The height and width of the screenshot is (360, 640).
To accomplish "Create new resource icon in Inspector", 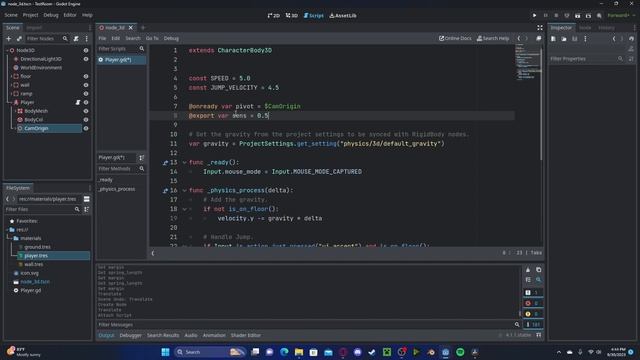I will [553, 39].
